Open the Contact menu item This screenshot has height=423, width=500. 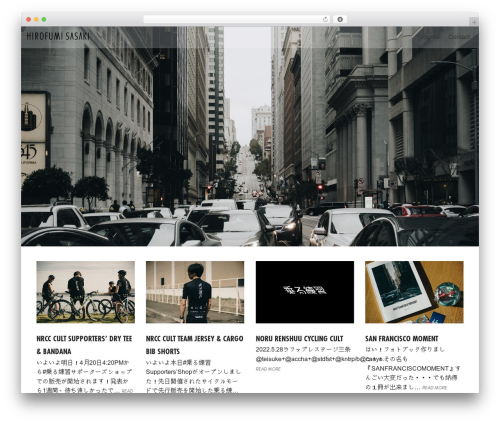point(459,37)
